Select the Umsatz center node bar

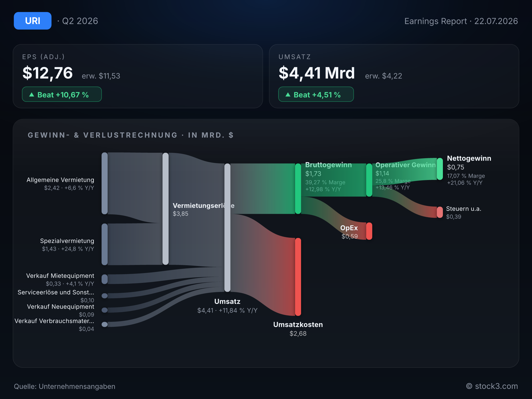pyautogui.click(x=227, y=228)
